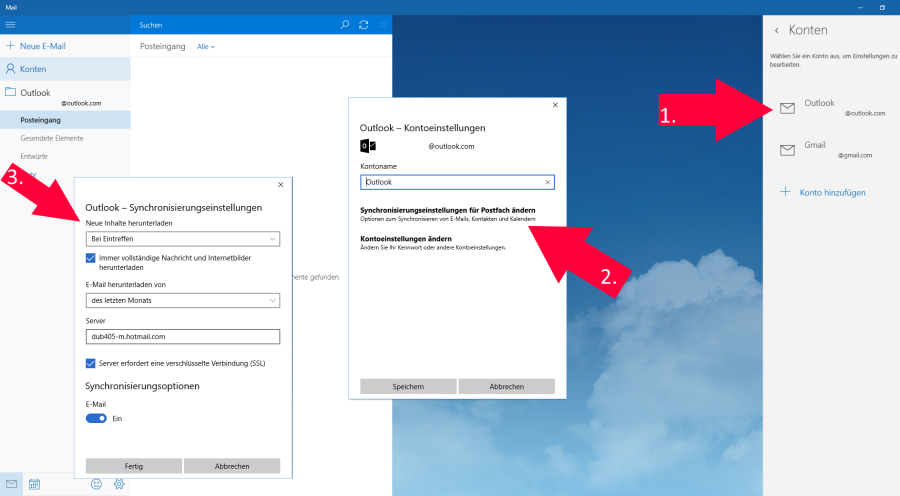Open Kontoeinstellungen ändern link
Viewport: 900px width, 496px height.
pyautogui.click(x=433, y=243)
